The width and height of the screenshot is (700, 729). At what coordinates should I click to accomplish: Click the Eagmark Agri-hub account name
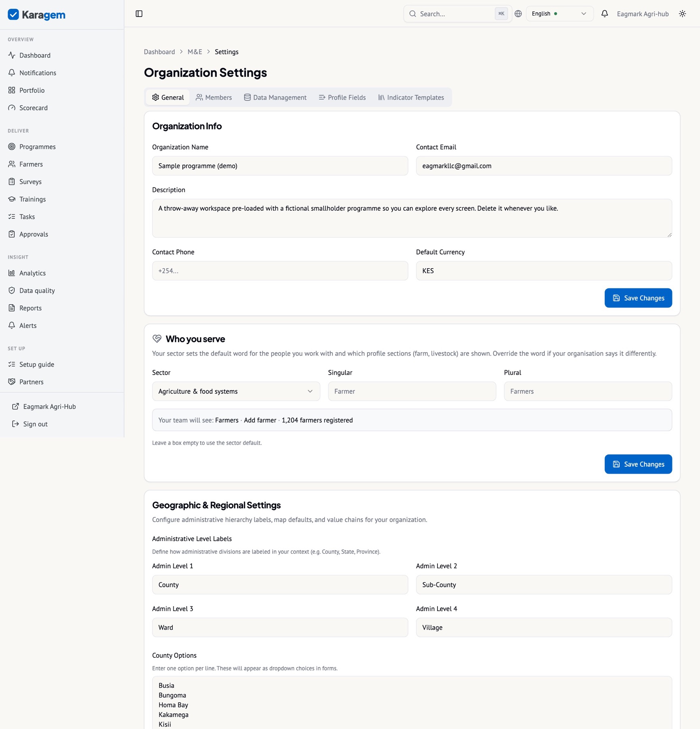click(642, 14)
